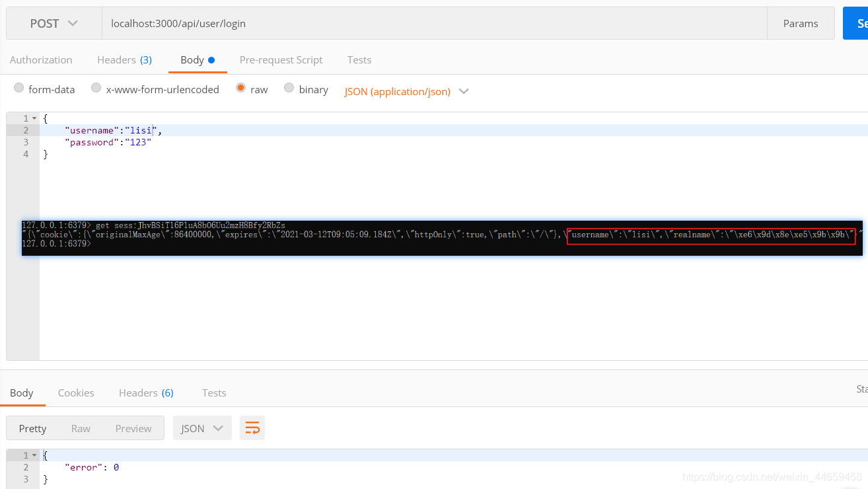
Task: Click the password line in request body
Action: [x=453, y=142]
